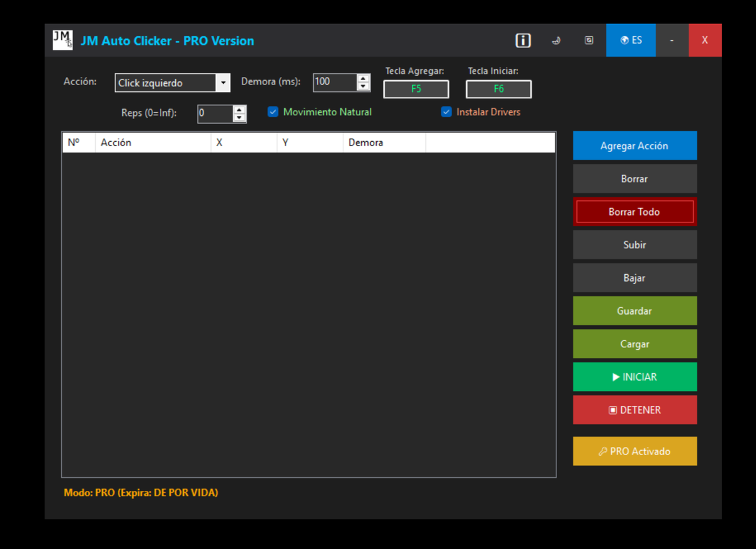
Task: Click the Borrar Todo button
Action: pyautogui.click(x=634, y=212)
